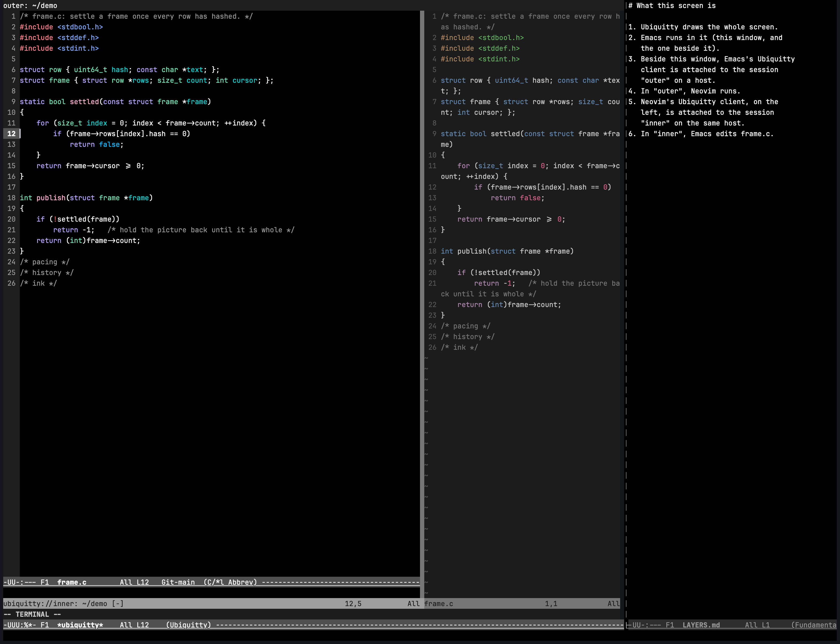This screenshot has height=644, width=840.
Task: Click the "/* frame.c: settle a frame" comment in left pane
Action: tap(137, 16)
